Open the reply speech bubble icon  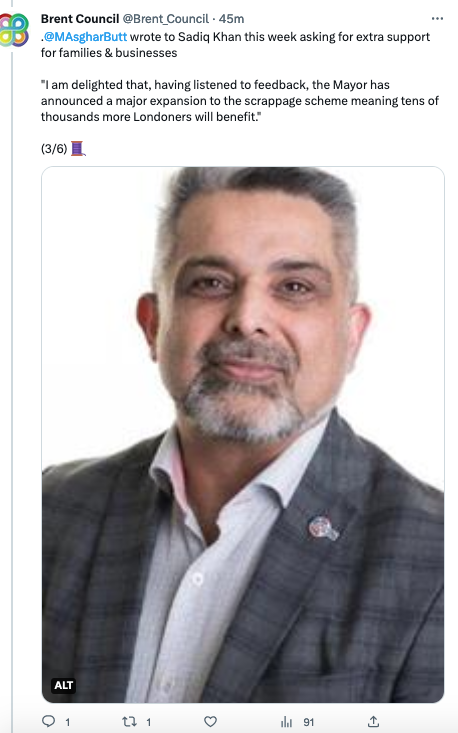49,721
